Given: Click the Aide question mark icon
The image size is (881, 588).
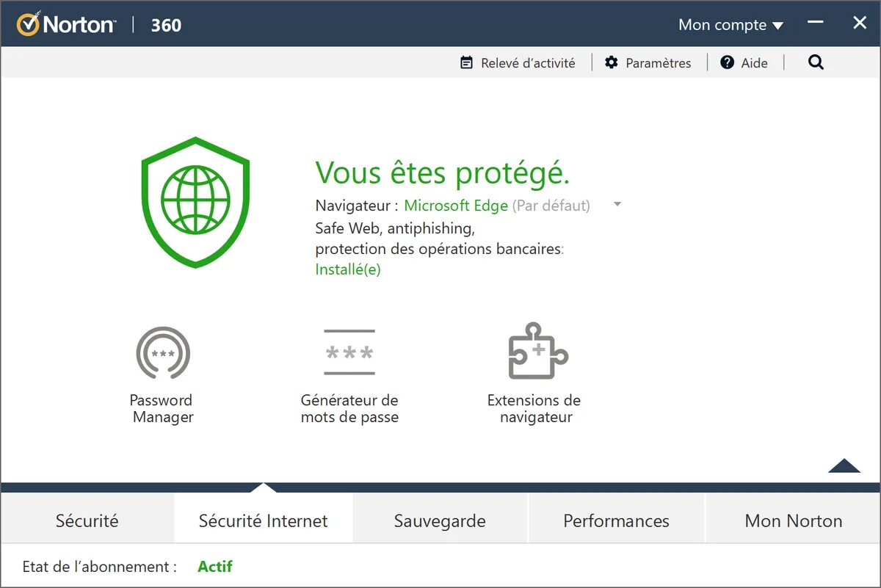Looking at the screenshot, I should (x=727, y=62).
